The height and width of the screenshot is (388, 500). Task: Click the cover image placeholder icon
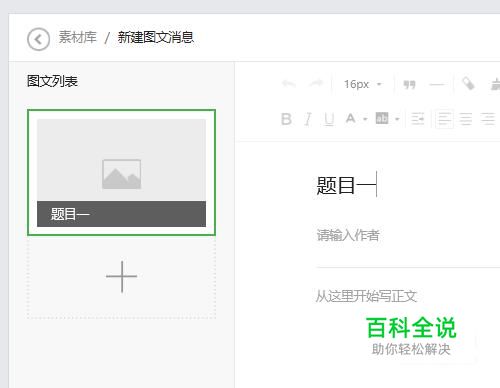[121, 174]
